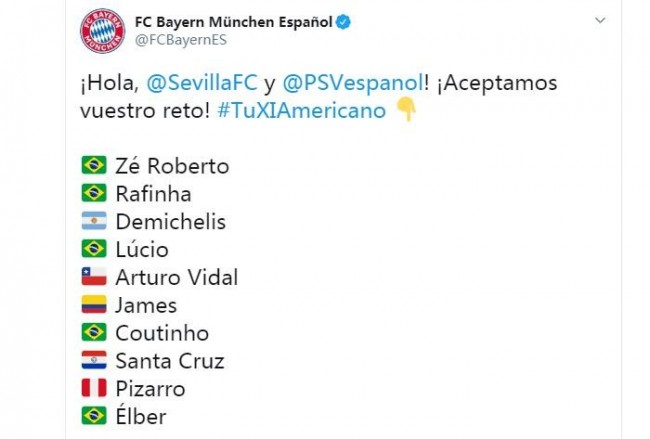
Task: Click the Arturo Vidal text line
Action: coord(177,277)
